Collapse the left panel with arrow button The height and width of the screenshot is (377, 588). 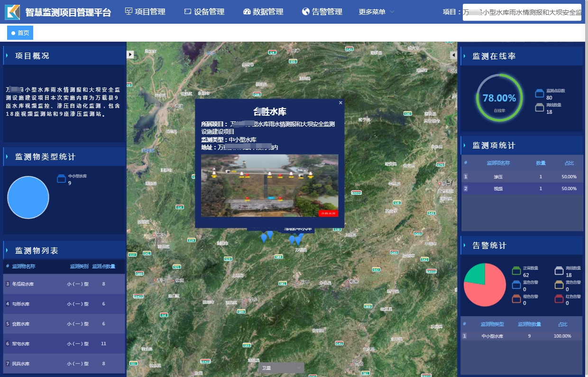pyautogui.click(x=130, y=55)
